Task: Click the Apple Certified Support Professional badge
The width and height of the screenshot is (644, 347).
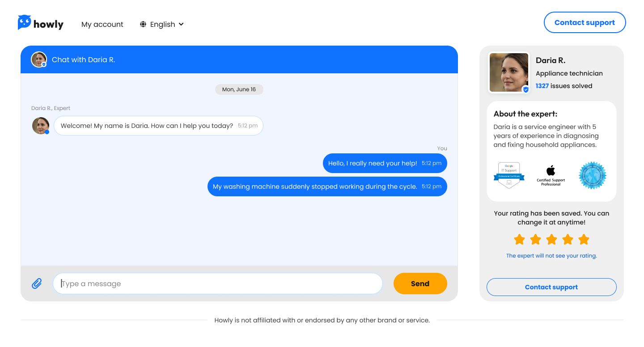Action: click(551, 175)
